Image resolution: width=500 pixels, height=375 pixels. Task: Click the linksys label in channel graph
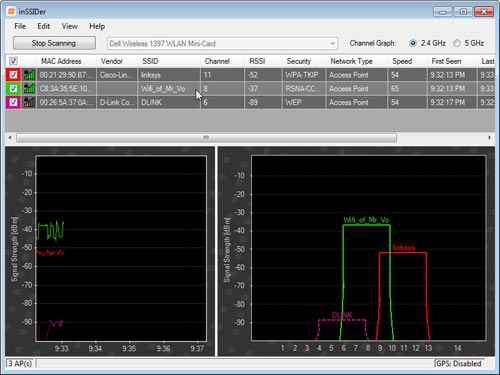404,247
